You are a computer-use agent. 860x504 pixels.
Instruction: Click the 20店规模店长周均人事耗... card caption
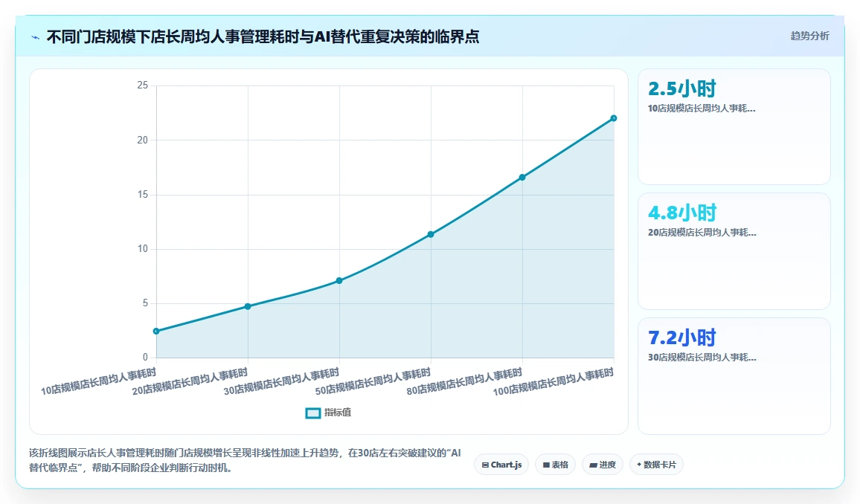click(x=702, y=233)
